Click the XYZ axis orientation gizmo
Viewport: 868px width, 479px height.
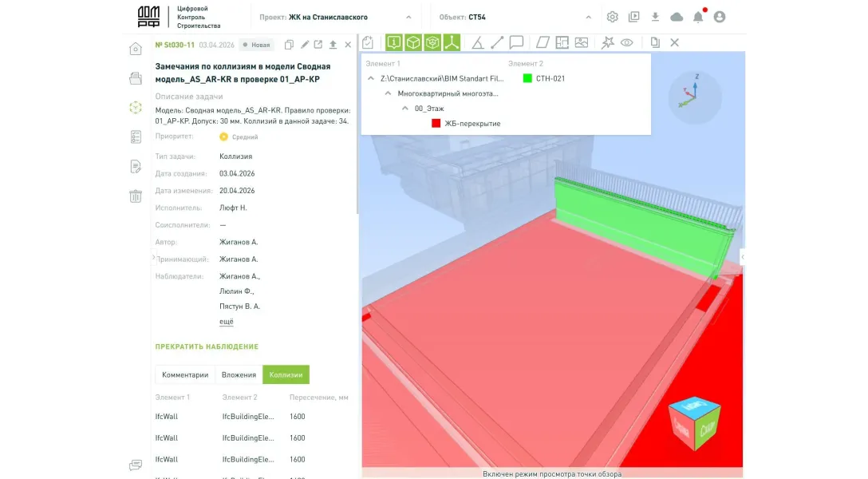[694, 97]
